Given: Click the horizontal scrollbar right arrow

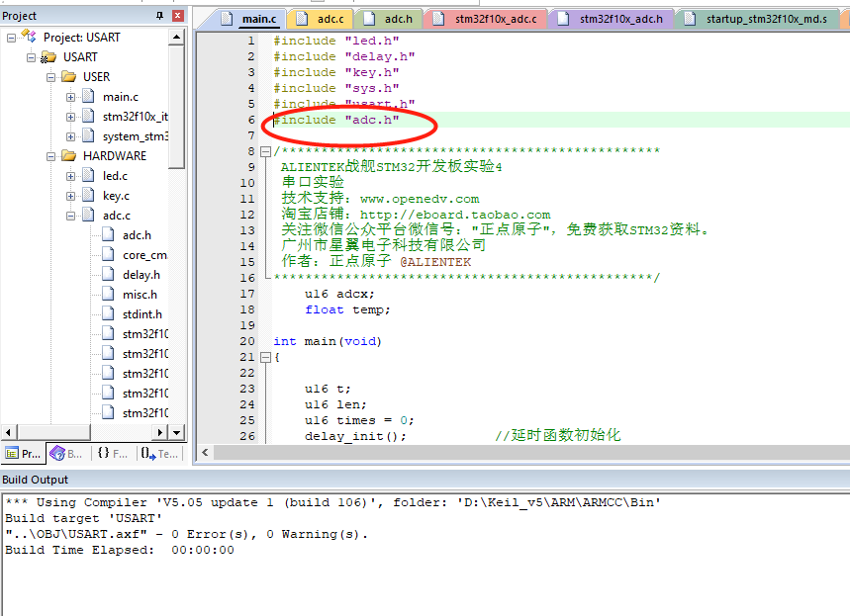Looking at the screenshot, I should click(158, 432).
